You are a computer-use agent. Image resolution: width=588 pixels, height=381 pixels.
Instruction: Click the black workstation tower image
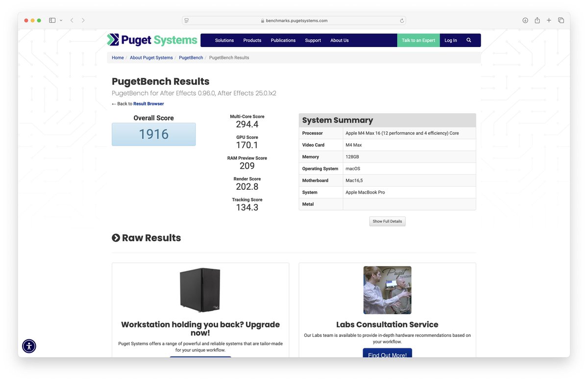[x=200, y=290]
